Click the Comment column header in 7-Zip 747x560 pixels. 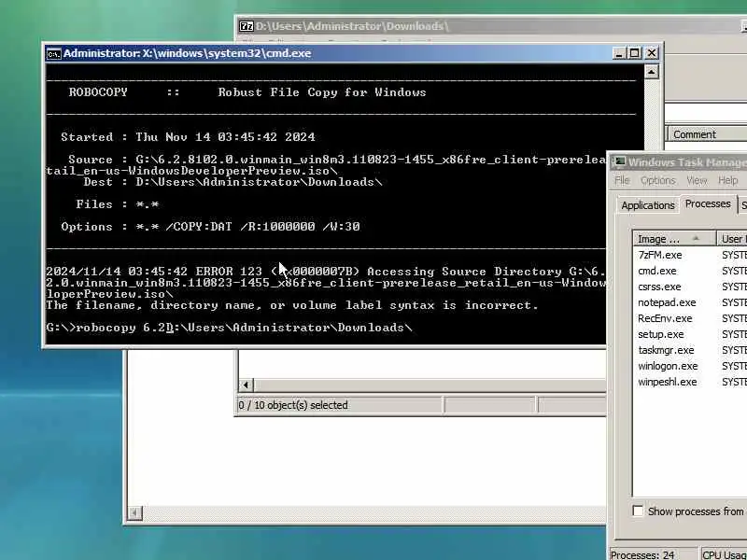tap(708, 134)
